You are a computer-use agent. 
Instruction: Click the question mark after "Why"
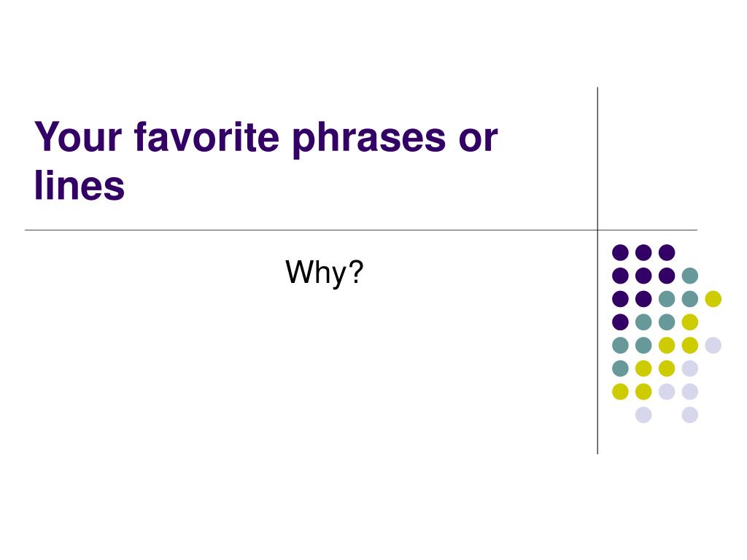pyautogui.click(x=356, y=271)
